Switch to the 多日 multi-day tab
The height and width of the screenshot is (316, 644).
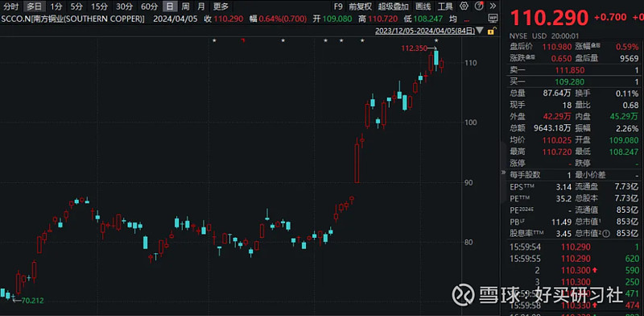(x=34, y=6)
